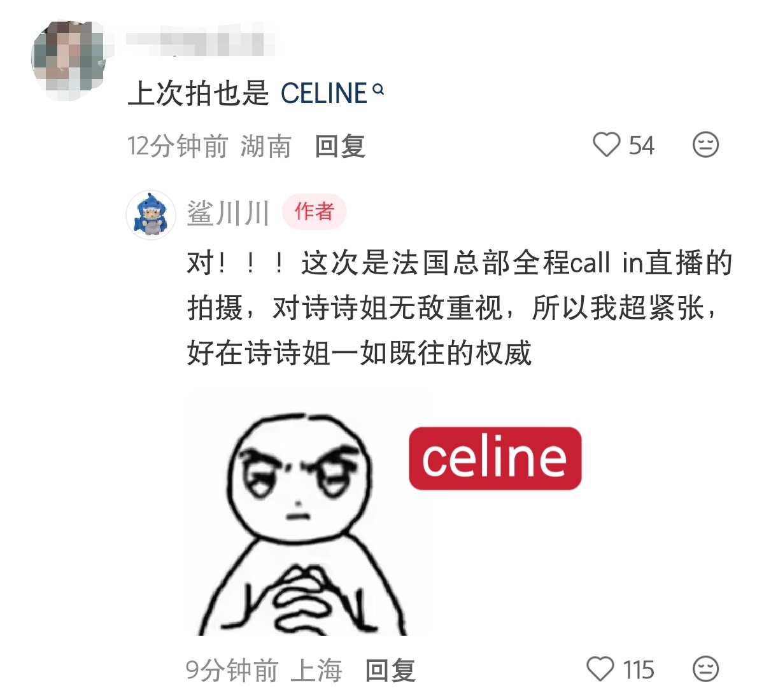This screenshot has width=764, height=700.
Task: Open the 鲨川川 shark avatar
Action: [x=151, y=214]
